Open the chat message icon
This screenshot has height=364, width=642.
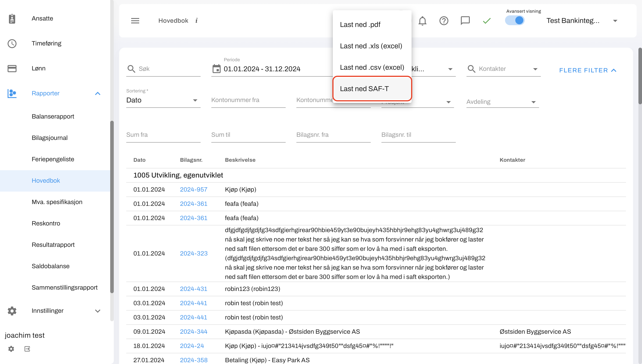click(x=465, y=21)
